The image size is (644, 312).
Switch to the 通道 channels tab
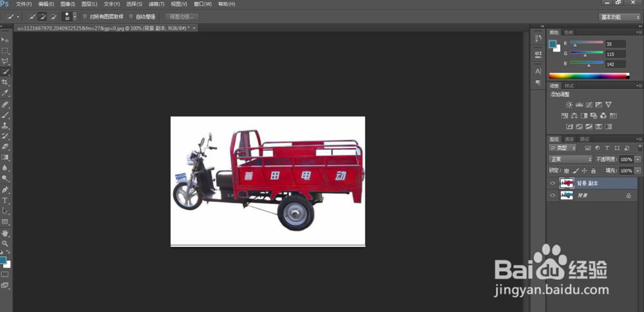tap(569, 139)
